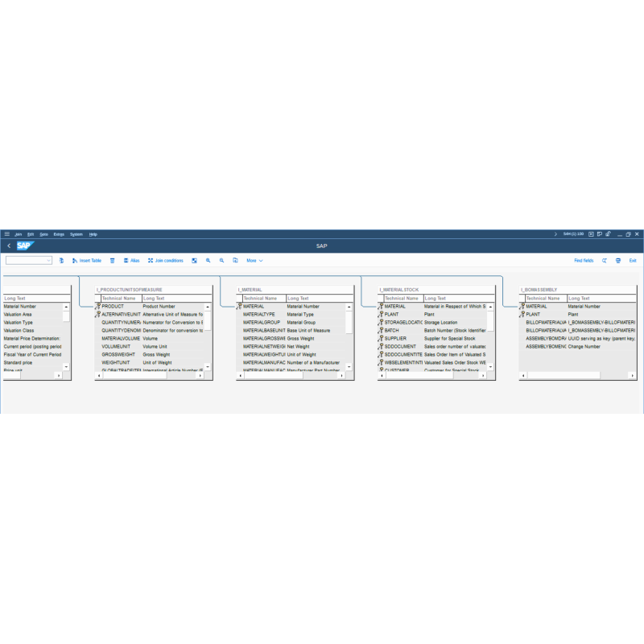Screen dimensions: 644x644
Task: Click the key icon beside PRODUCT in I_PRODUCTUNITSOFMEASURE
Action: click(x=97, y=307)
